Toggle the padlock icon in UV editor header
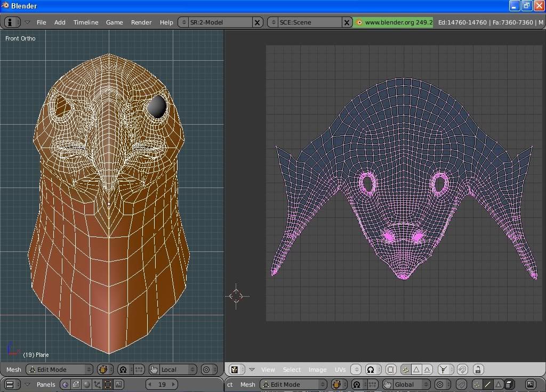 478,369
